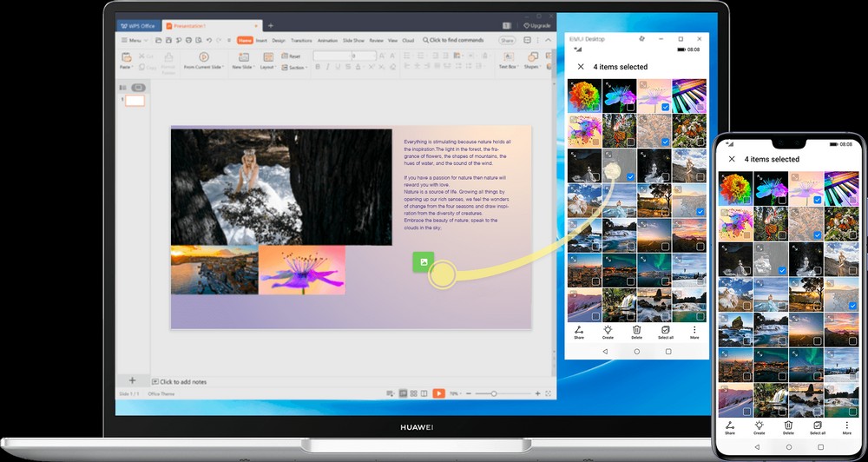Toggle Select all in the EMUI Desktop window
The width and height of the screenshot is (868, 462).
point(666,332)
